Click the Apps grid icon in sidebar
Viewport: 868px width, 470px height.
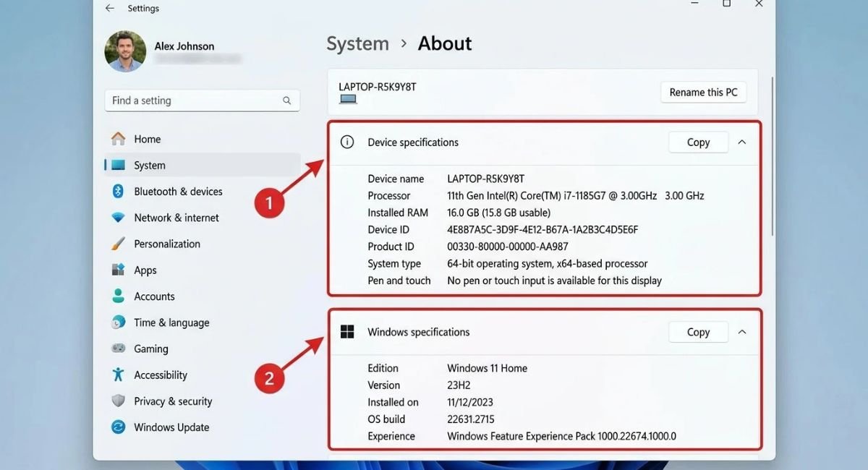[x=118, y=270]
